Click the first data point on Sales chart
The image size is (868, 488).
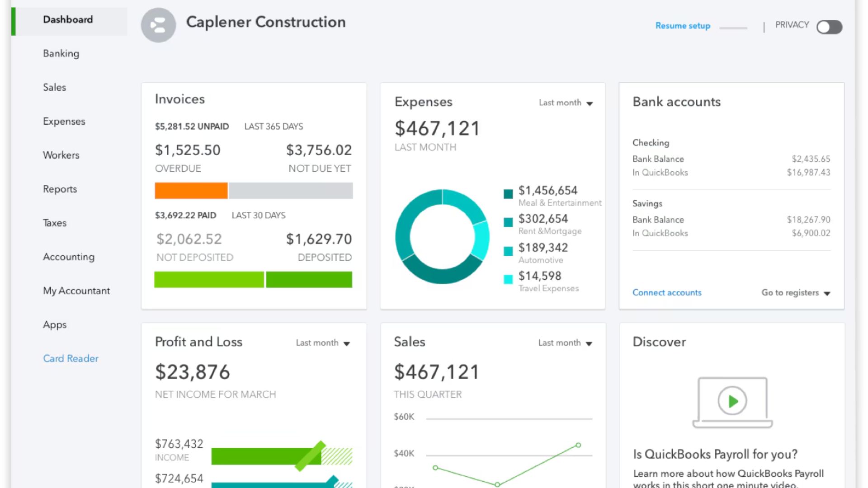(435, 468)
